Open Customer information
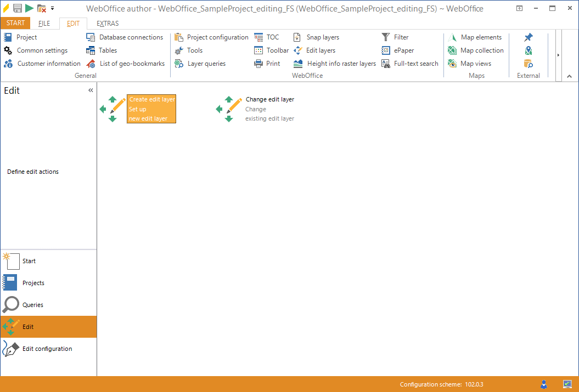This screenshot has width=579, height=392. click(42, 64)
